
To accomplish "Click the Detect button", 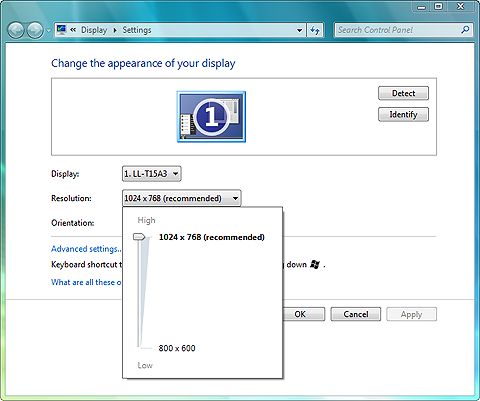I will point(403,93).
